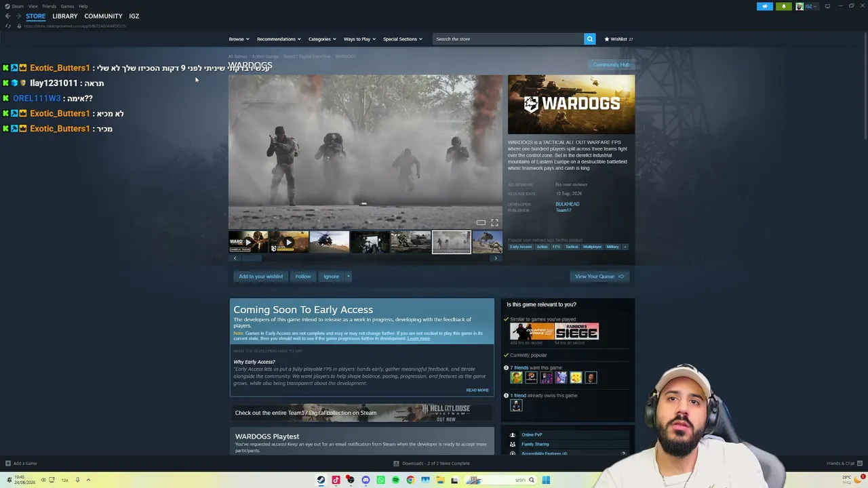Click the magnifier search button in the store
868x488 pixels.
click(589, 39)
